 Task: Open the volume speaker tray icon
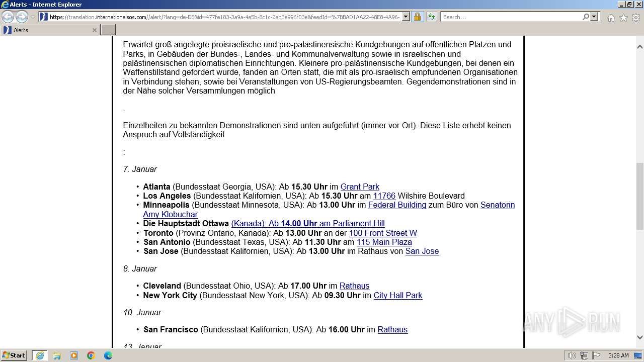(x=572, y=355)
